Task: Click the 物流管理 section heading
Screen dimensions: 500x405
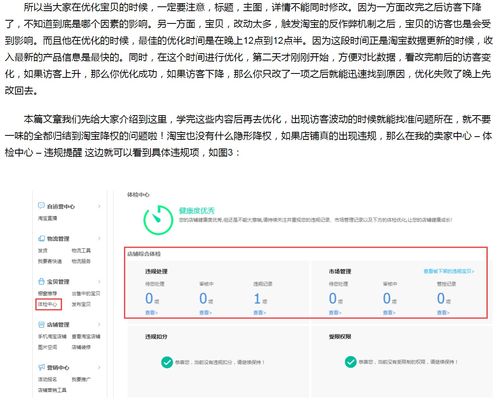Action: (58, 239)
